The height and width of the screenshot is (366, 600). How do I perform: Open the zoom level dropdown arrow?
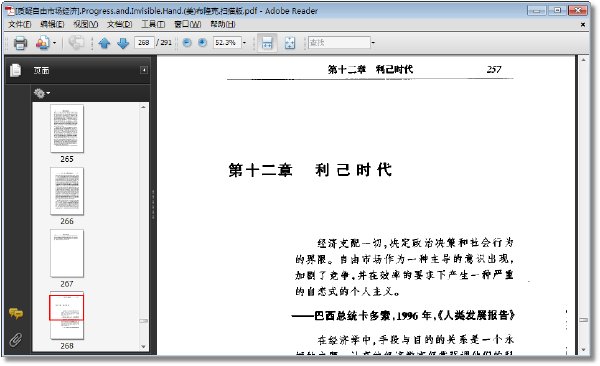click(x=245, y=42)
